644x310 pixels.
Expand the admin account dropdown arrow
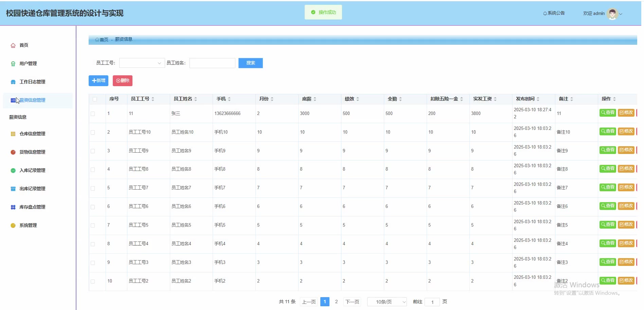[x=621, y=14]
